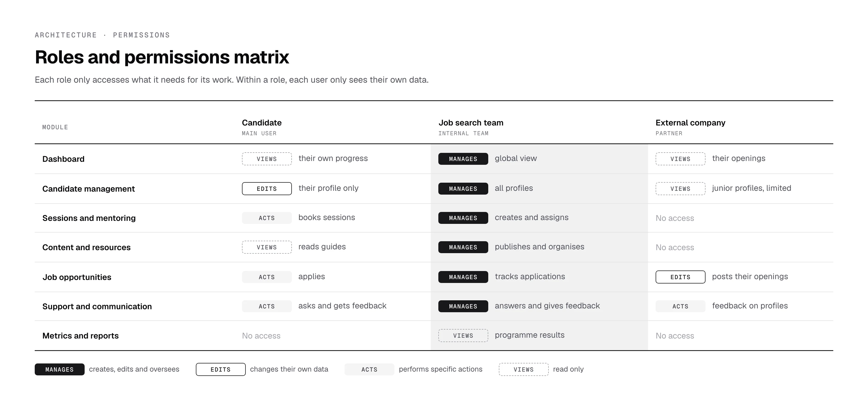Click MANAGES badge beside 'all profiles'
Screen dimensions: 868x406
(x=463, y=189)
